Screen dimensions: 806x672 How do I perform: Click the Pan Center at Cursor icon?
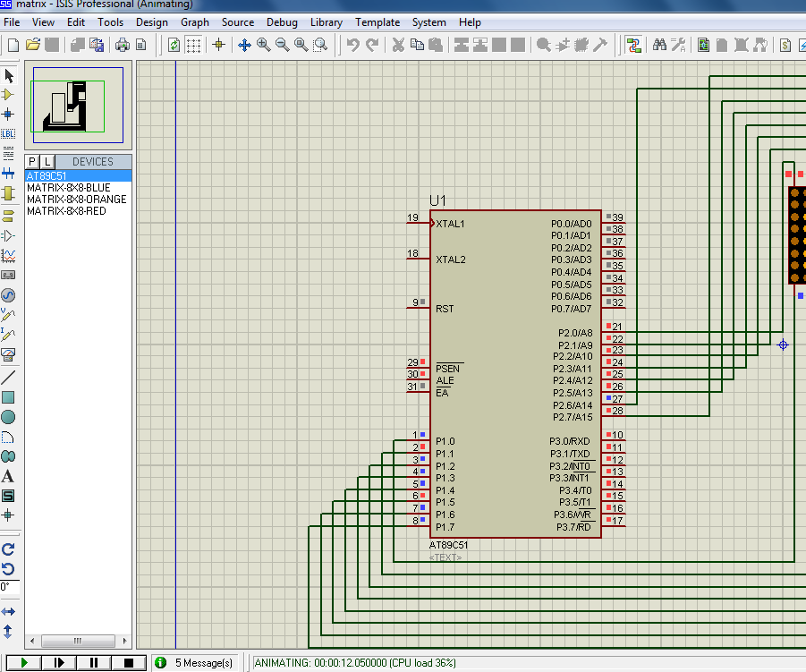coord(245,46)
